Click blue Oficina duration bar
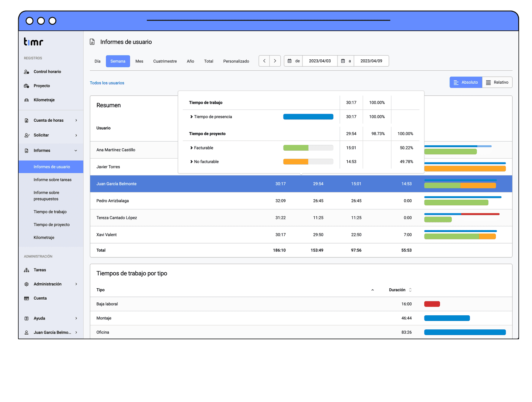Screen dimensions: 532x402 465,332
